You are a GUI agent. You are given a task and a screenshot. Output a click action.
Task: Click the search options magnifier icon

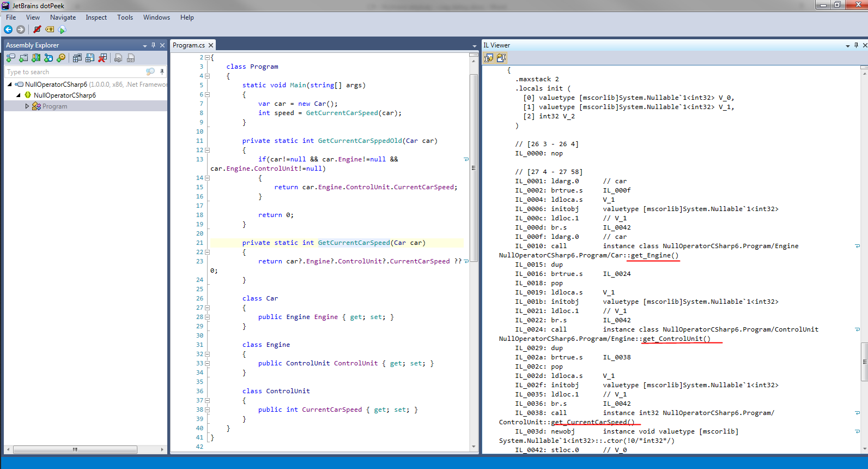click(x=150, y=71)
